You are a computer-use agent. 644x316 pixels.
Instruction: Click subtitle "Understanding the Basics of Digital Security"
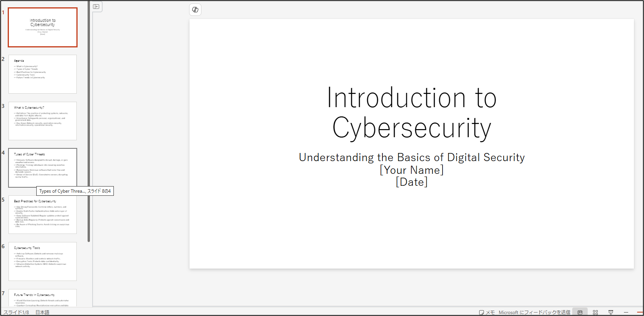pyautogui.click(x=412, y=157)
